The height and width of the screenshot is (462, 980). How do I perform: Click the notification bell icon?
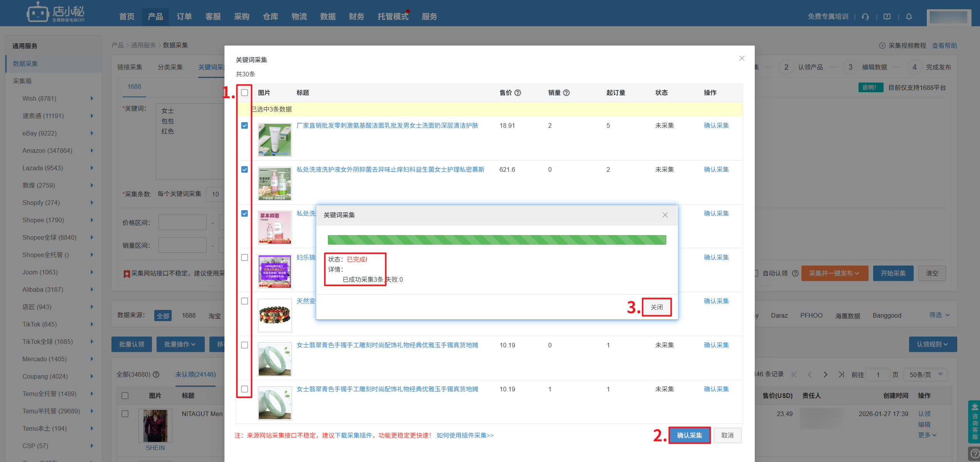[909, 17]
